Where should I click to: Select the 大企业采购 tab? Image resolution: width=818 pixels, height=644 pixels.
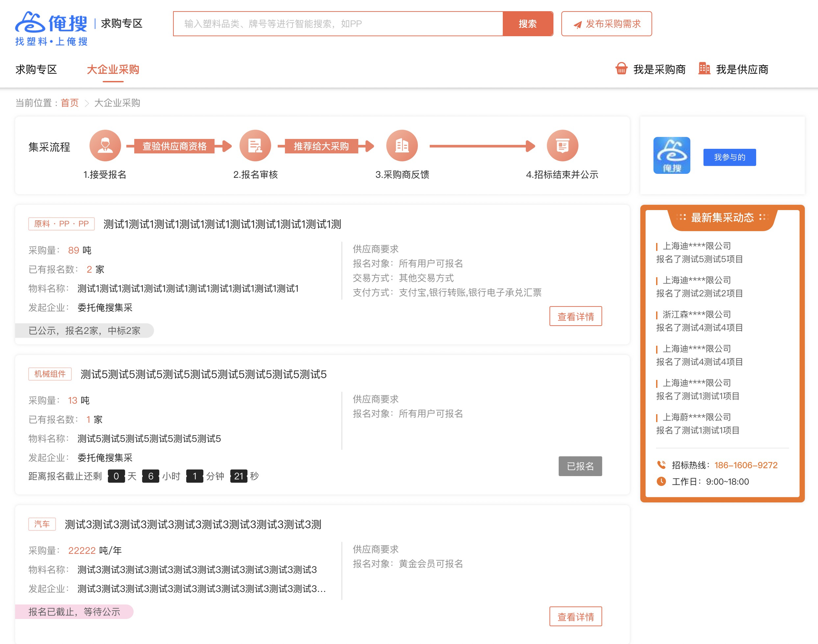(x=113, y=69)
